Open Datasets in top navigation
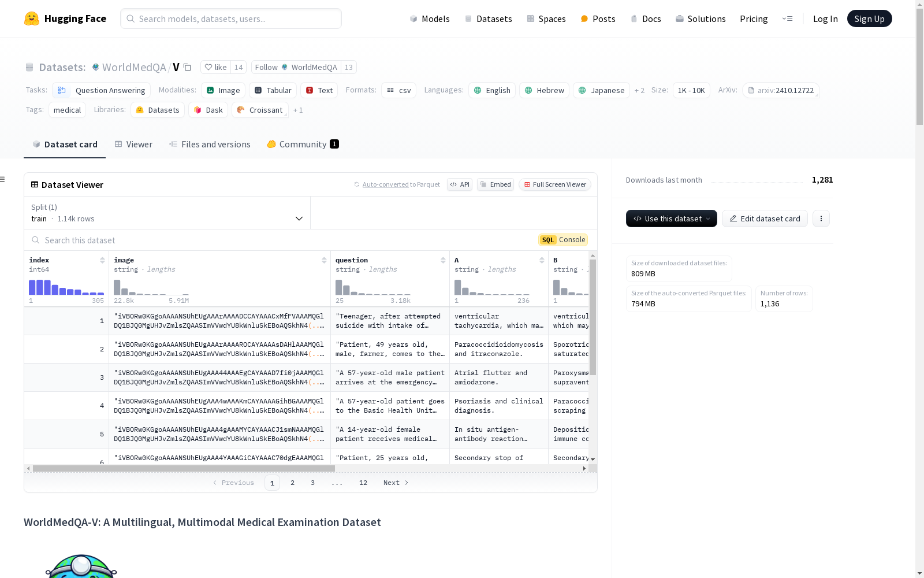 488,18
